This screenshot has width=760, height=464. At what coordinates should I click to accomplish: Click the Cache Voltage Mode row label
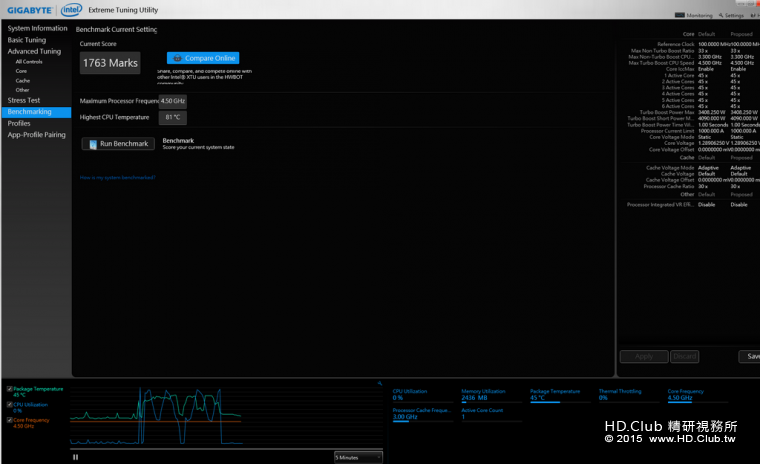670,168
